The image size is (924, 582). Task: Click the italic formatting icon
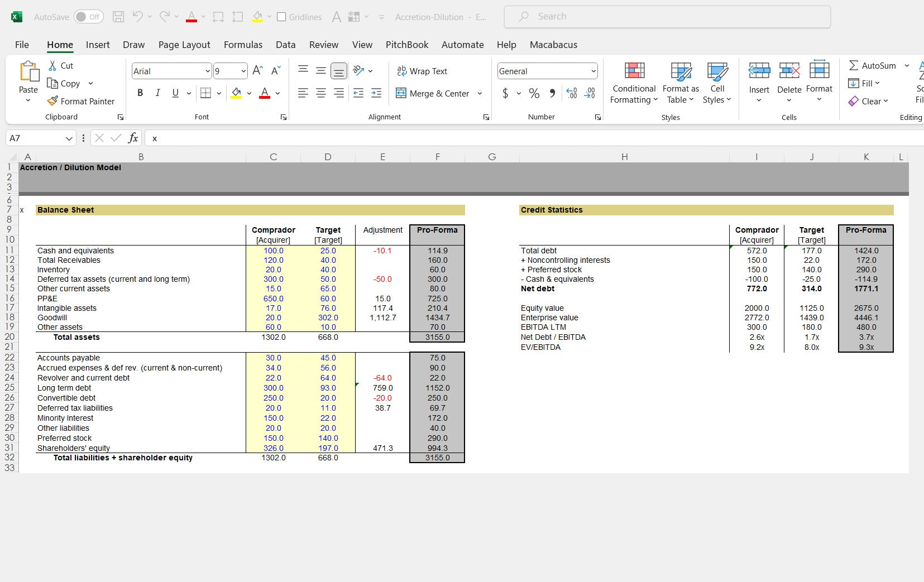coord(158,93)
